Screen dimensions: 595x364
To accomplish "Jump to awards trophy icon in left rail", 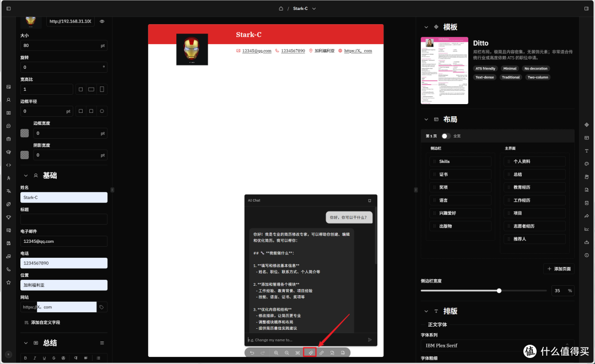I will click(x=9, y=218).
